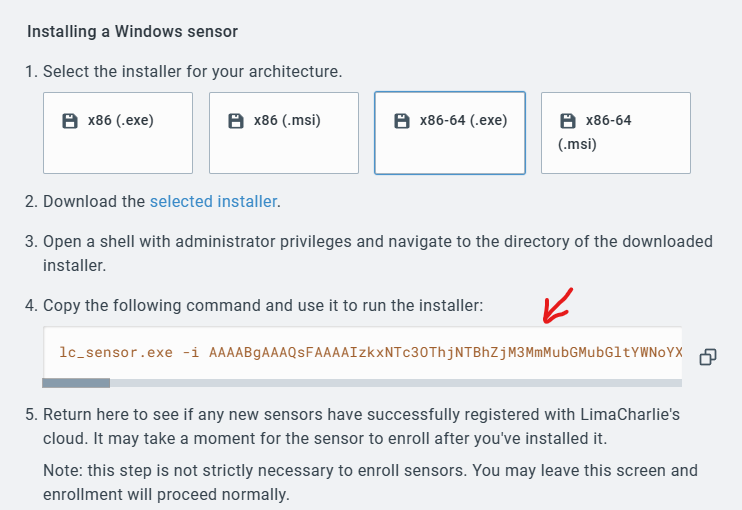Click the disk icon on x86-64 (.msi) card
The width and height of the screenshot is (742, 510).
[568, 121]
